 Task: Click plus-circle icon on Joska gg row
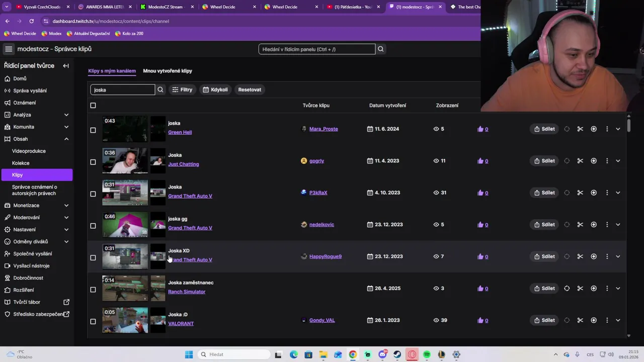pos(594,225)
